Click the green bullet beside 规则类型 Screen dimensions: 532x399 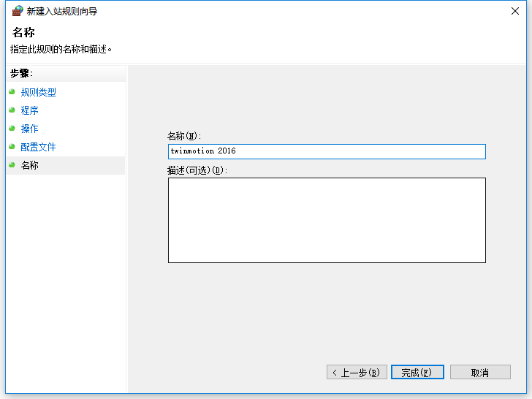click(x=12, y=91)
